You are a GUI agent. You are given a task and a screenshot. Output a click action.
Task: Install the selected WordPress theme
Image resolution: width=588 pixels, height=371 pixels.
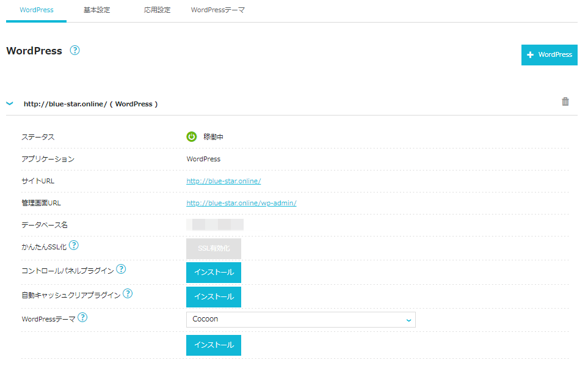click(214, 345)
